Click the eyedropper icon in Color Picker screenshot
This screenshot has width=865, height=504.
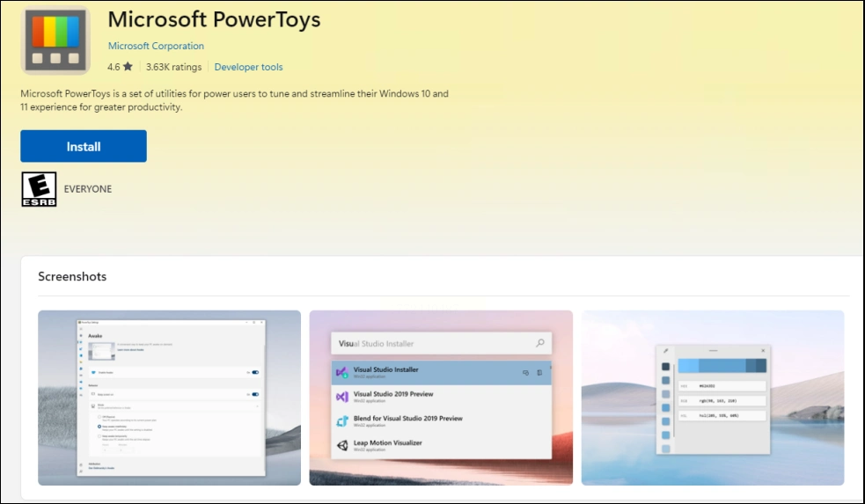pyautogui.click(x=666, y=351)
